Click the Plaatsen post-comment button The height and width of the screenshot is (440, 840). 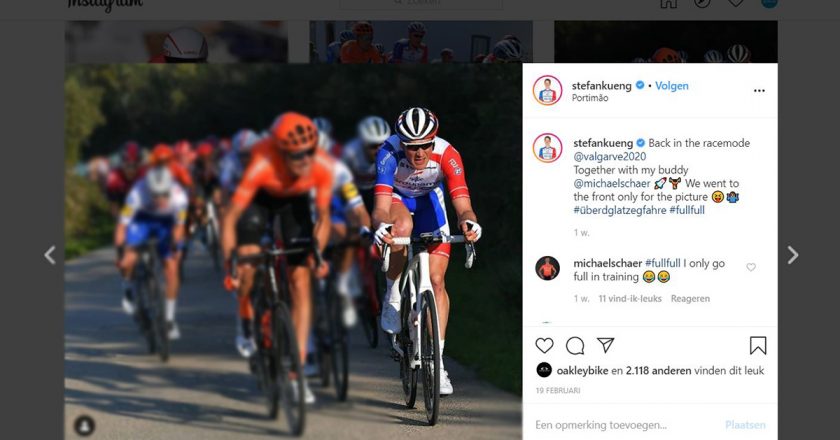click(x=745, y=425)
